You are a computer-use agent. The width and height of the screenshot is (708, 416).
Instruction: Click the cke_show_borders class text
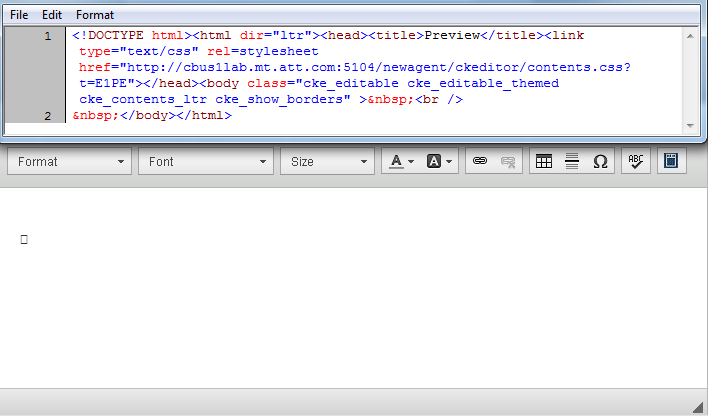coord(279,99)
